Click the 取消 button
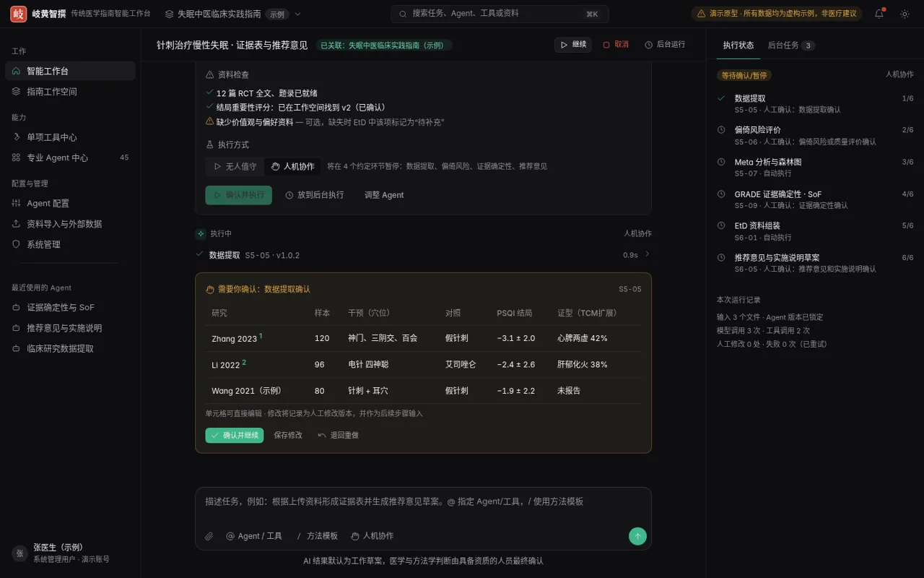 click(x=616, y=45)
